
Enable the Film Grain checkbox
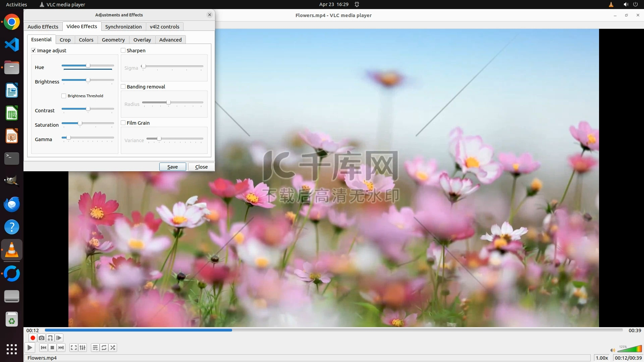pyautogui.click(x=123, y=123)
